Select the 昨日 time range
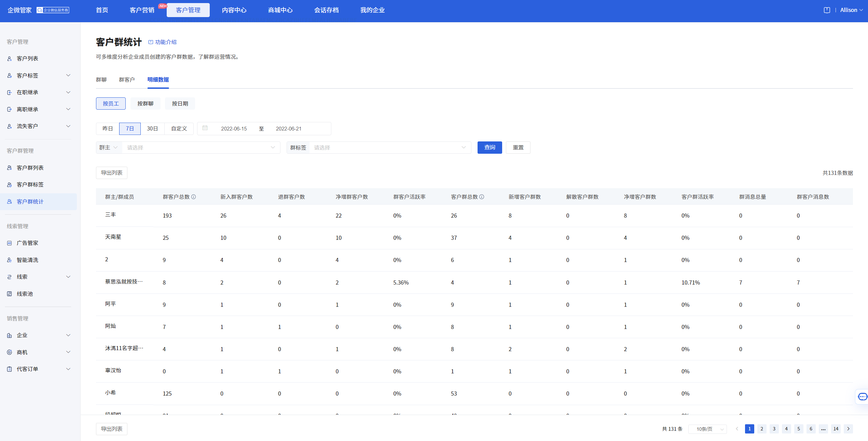The width and height of the screenshot is (868, 441). (108, 128)
